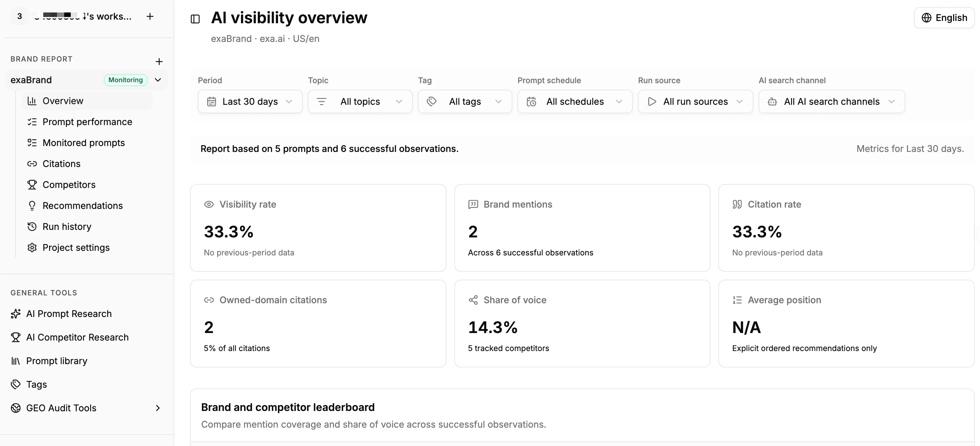
Task: Click '5% of all citations' text
Action: click(236, 348)
